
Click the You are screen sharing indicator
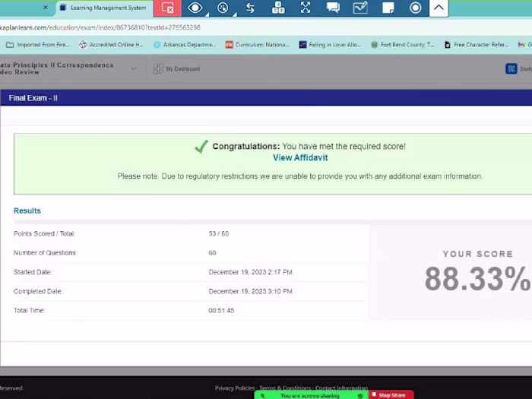[310, 396]
